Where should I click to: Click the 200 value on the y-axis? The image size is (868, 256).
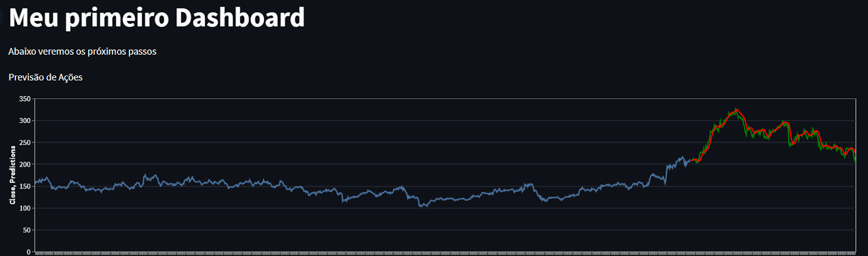[25, 164]
